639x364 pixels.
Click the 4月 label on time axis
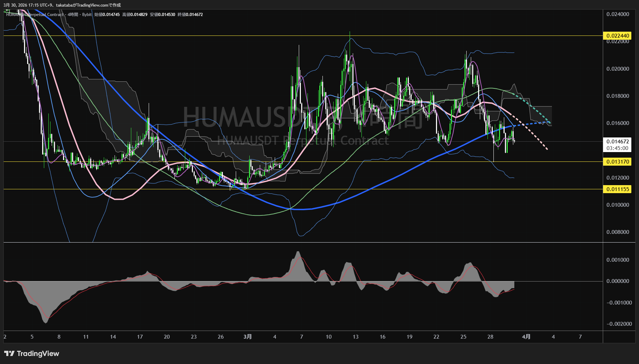click(x=526, y=337)
